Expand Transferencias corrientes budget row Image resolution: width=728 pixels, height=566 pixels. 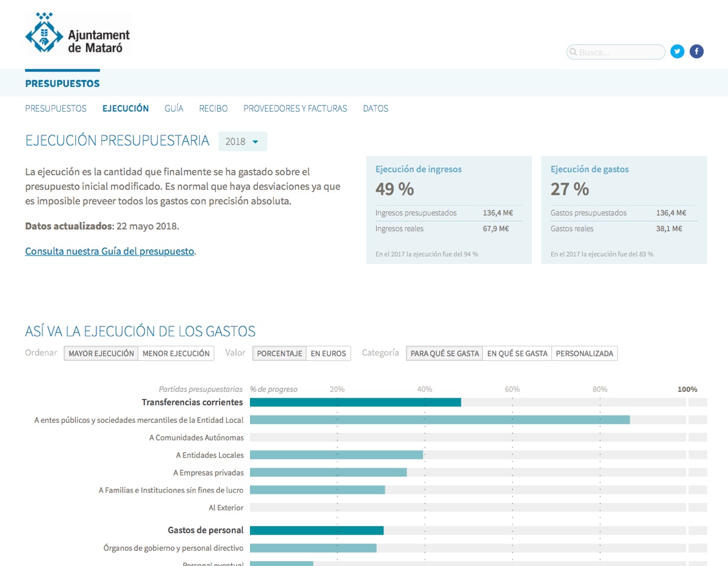192,402
